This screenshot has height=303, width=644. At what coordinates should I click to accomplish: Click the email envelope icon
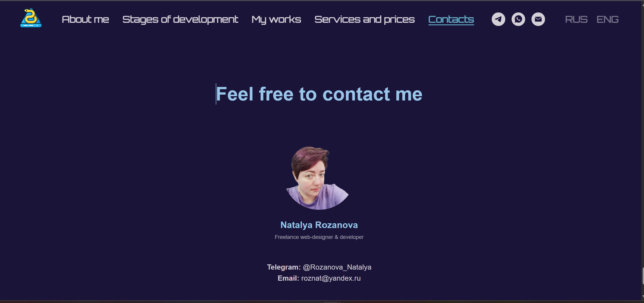coord(538,19)
